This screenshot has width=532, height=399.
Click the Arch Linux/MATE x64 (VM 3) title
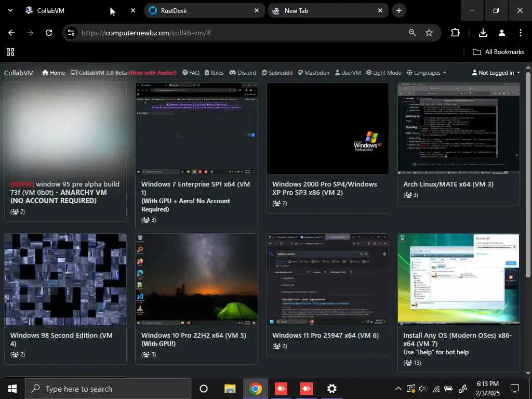(x=448, y=184)
